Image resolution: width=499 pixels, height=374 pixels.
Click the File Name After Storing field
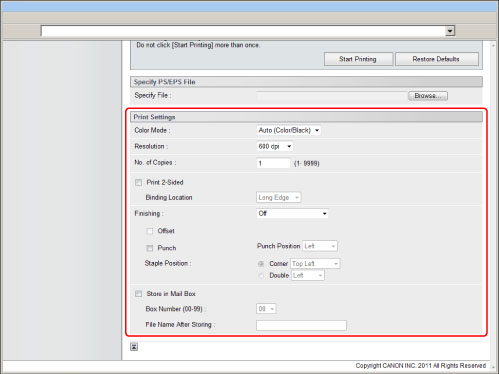pyautogui.click(x=301, y=325)
